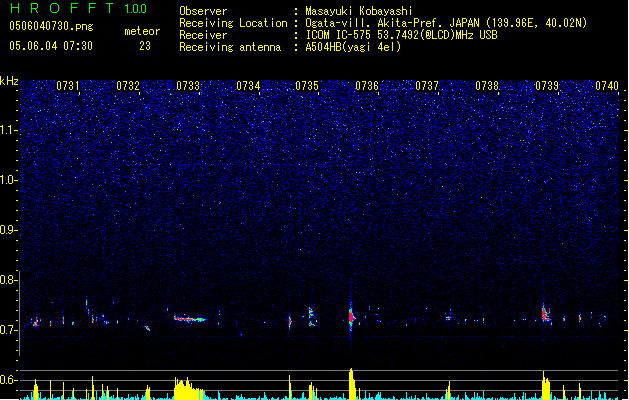Click the 1.0 kHz axis label
629x400 pixels.
pos(8,180)
